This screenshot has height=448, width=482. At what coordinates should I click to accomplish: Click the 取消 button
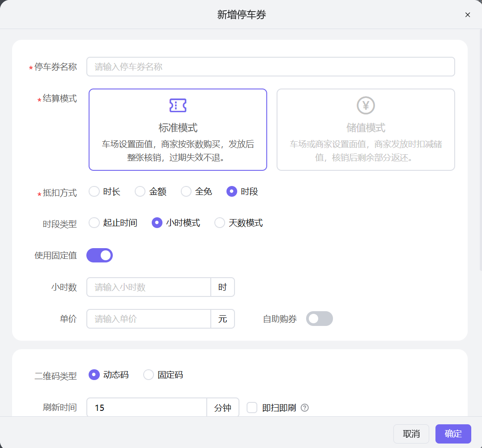coord(411,434)
